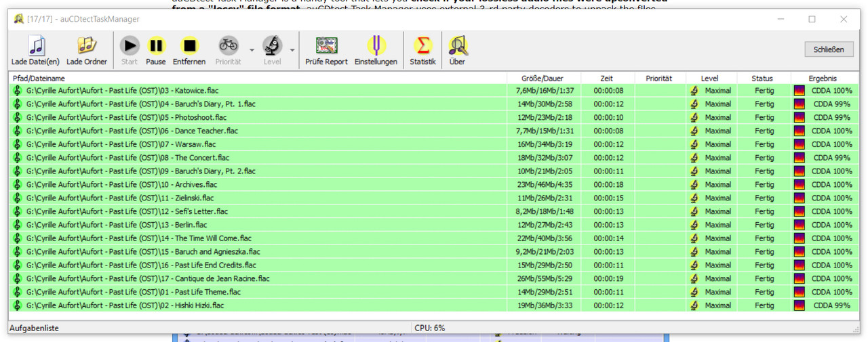Click the music note icon of Katowice row
The width and height of the screenshot is (868, 342).
tap(18, 91)
